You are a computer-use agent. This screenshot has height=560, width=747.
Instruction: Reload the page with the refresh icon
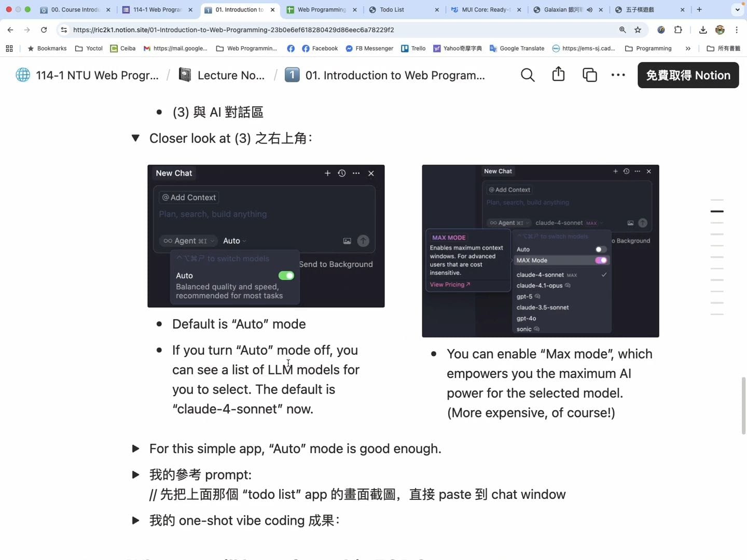pyautogui.click(x=44, y=30)
